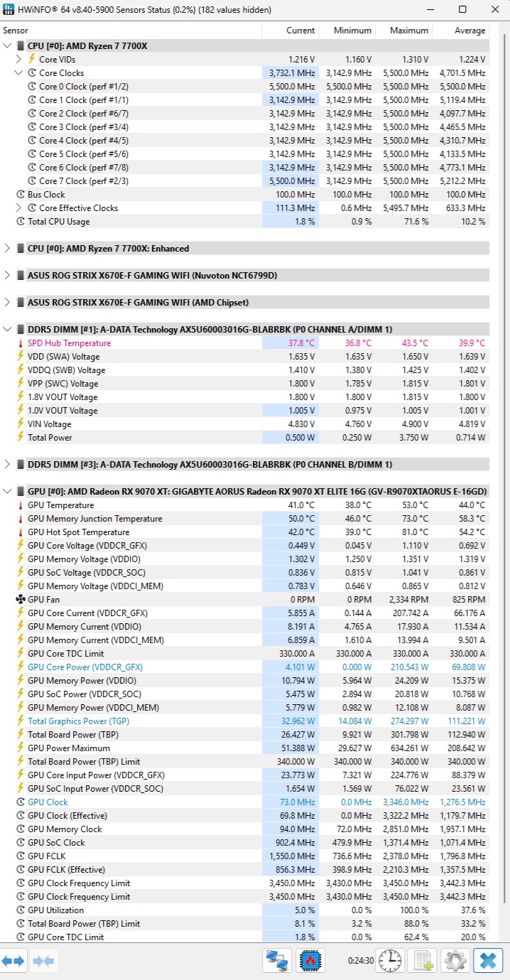Reset the elapsed time clock icon
Screen dimensions: 510x980
coord(390,961)
